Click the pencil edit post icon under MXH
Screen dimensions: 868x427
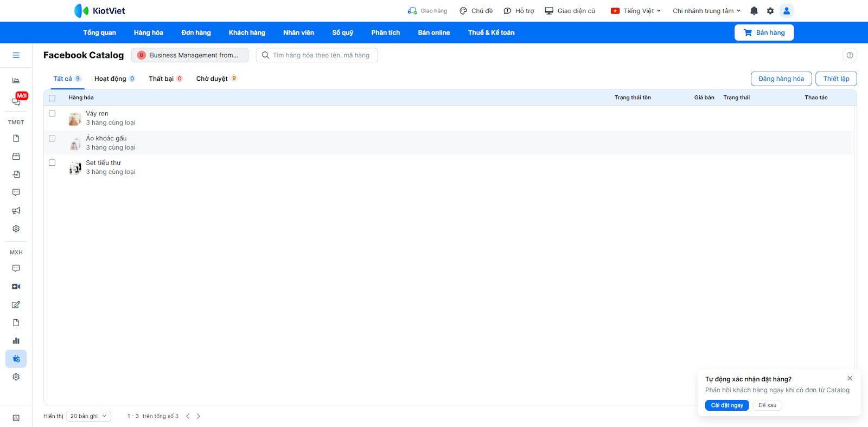[x=16, y=305]
